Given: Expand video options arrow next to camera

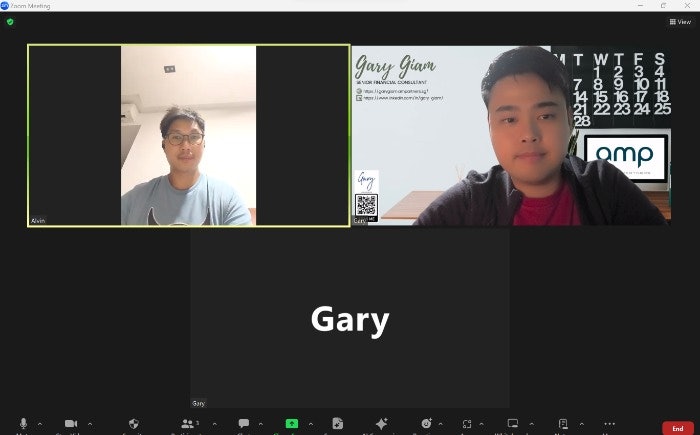Looking at the screenshot, I should point(90,424).
